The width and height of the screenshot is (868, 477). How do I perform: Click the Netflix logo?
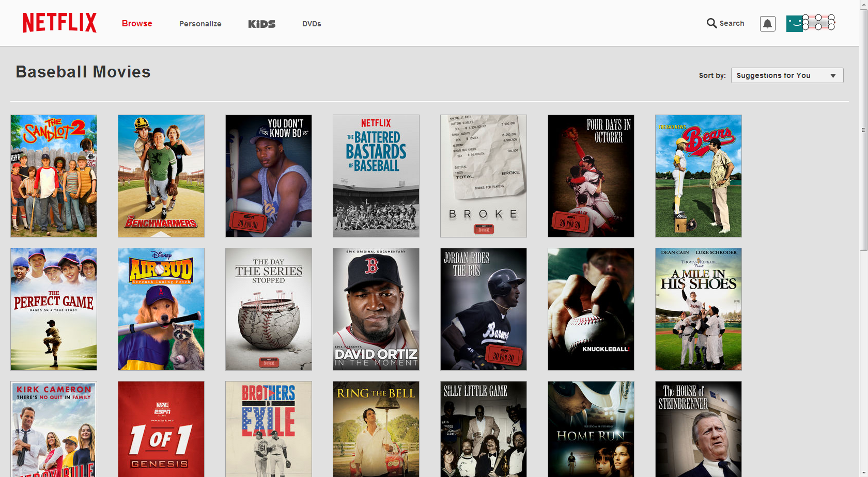[59, 23]
